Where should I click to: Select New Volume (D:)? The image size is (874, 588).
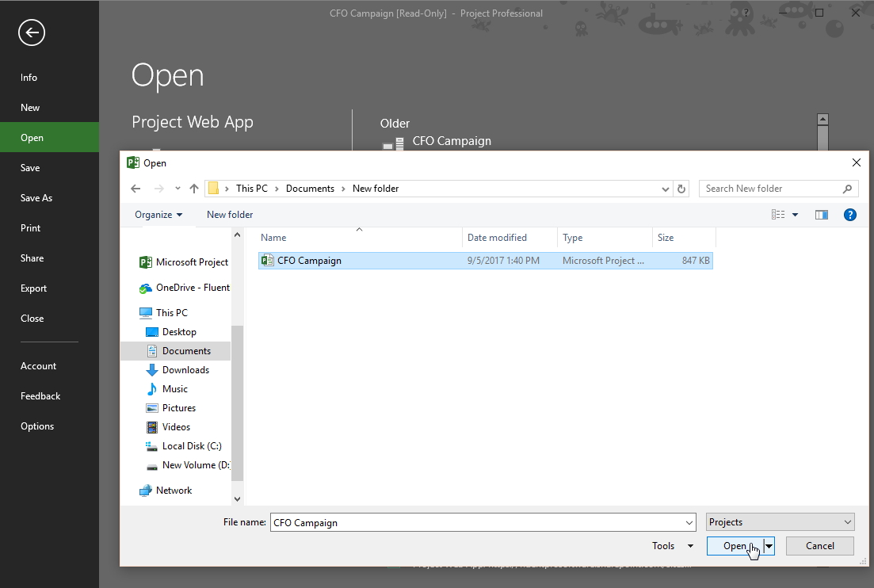[x=187, y=465]
